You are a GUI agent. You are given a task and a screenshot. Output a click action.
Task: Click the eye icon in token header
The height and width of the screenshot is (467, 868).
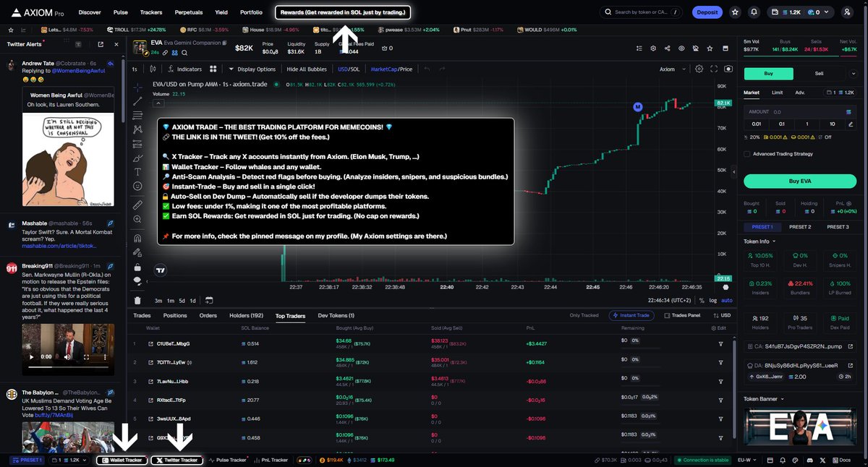click(x=681, y=48)
